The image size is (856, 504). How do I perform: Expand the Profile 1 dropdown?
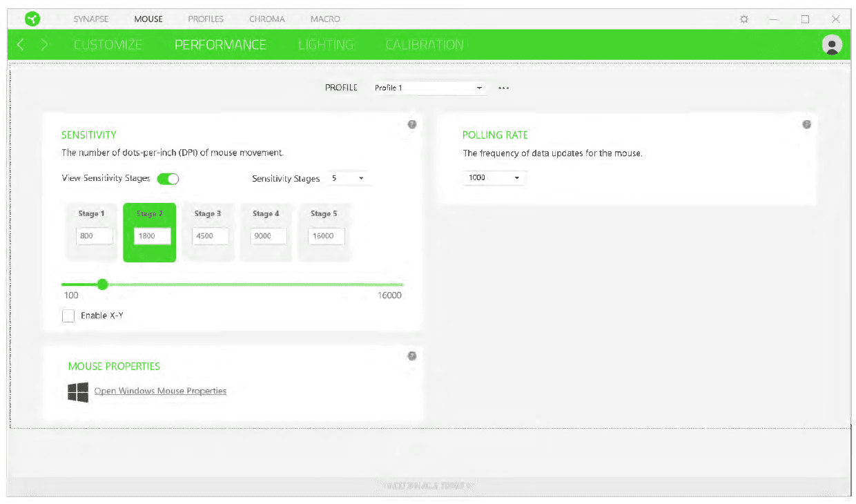coord(428,88)
